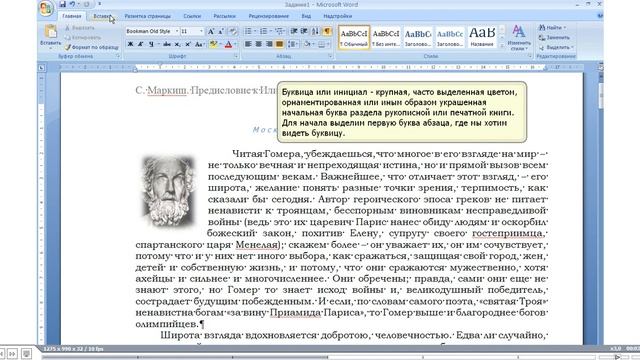Expand the styles gallery with the More arrow
The height and width of the screenshot is (360, 640).
(x=502, y=46)
